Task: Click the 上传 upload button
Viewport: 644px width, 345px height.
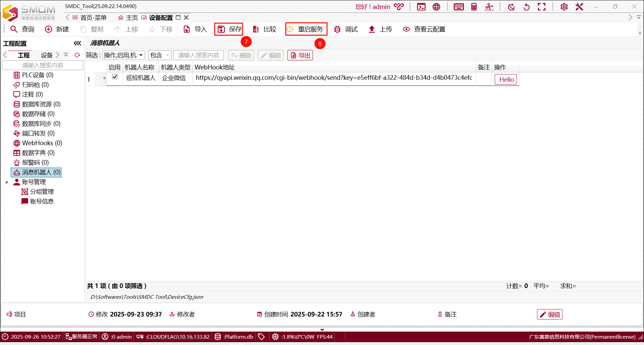Action: click(380, 29)
